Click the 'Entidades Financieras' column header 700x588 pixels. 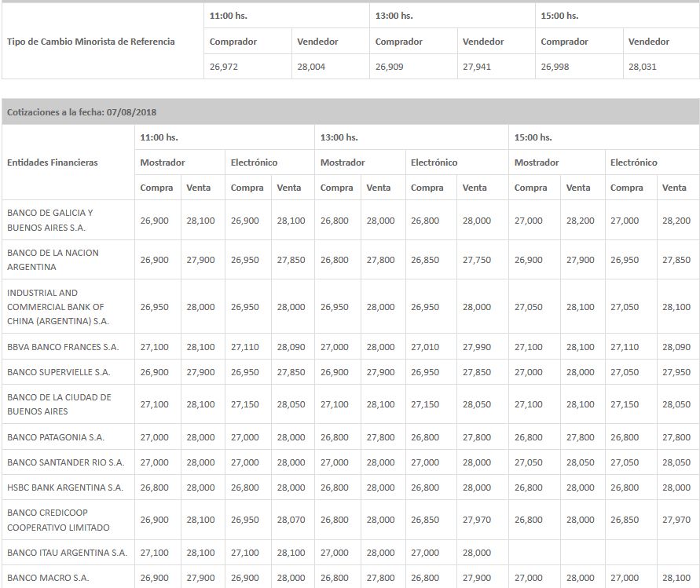[x=52, y=163]
